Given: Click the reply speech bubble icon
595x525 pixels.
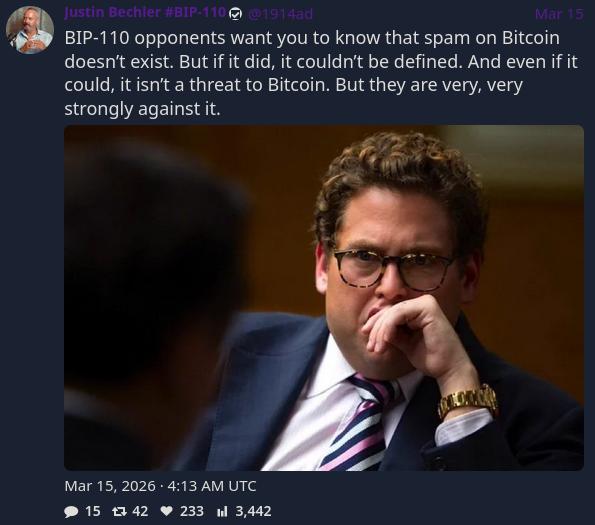Looking at the screenshot, I should [71, 512].
